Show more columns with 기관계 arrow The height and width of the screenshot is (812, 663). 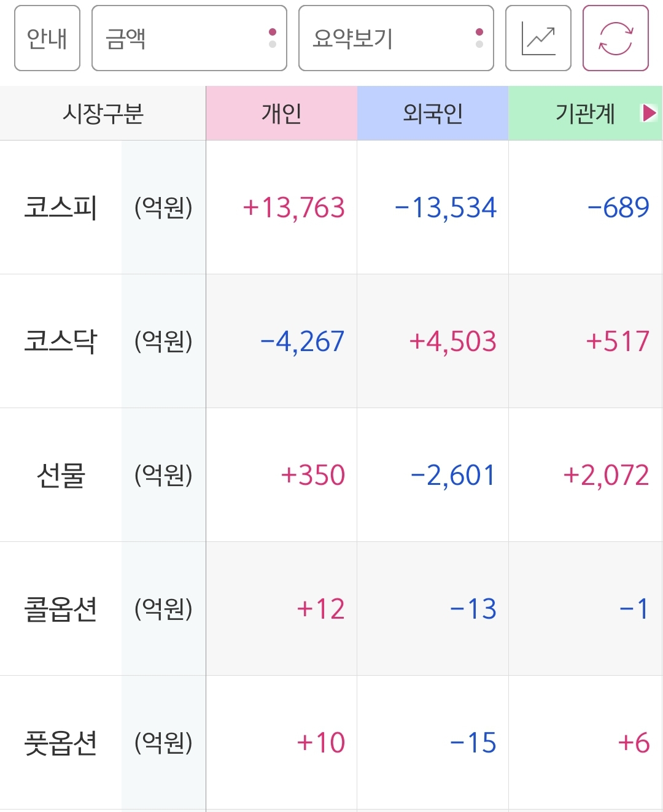pos(649,113)
